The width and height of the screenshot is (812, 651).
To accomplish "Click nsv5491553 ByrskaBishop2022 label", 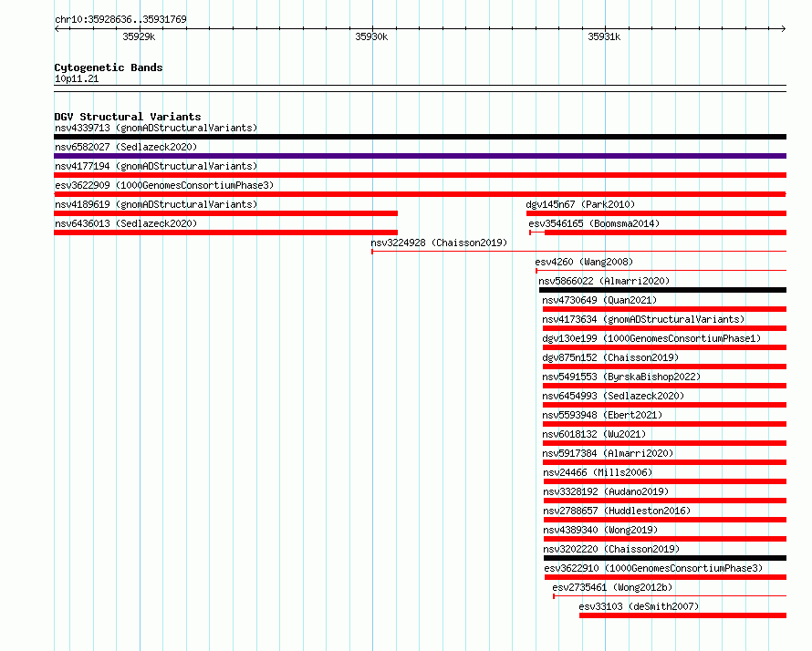I will point(621,377).
